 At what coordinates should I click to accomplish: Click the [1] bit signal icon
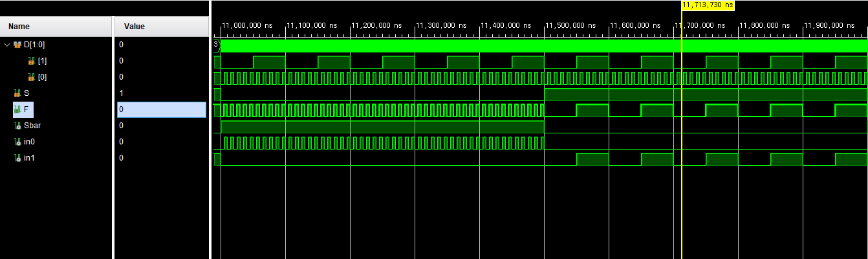point(32,61)
